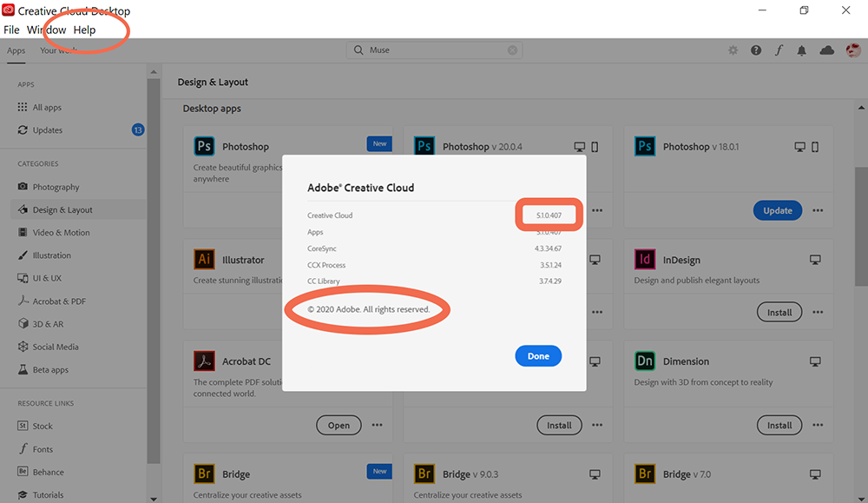Open the Help menu
The width and height of the screenshot is (868, 503).
click(84, 30)
